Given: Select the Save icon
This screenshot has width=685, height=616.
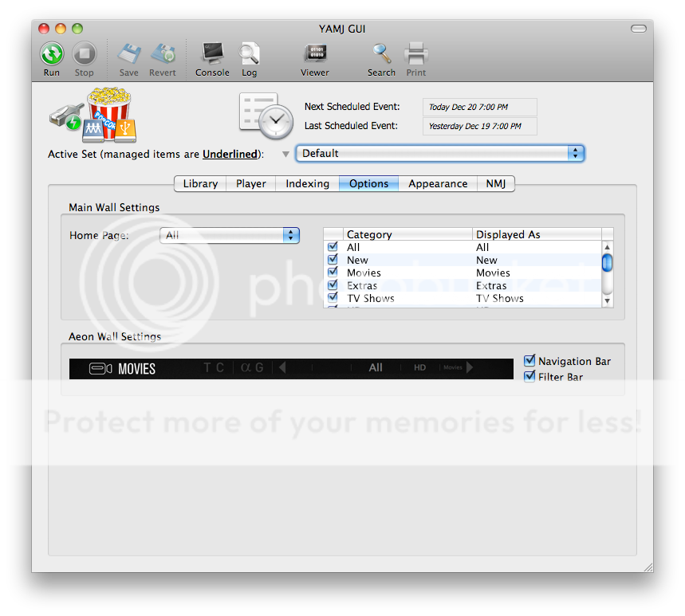Looking at the screenshot, I should [128, 54].
